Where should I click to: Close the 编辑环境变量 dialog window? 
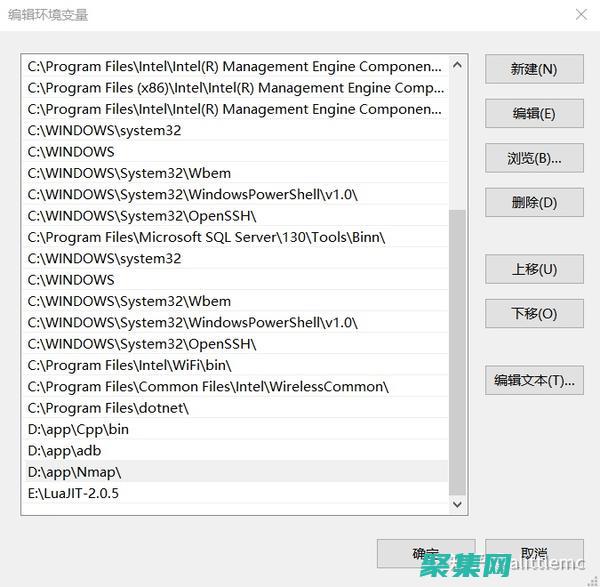pos(581,14)
